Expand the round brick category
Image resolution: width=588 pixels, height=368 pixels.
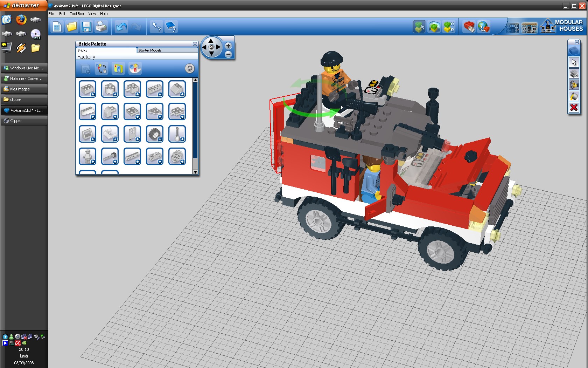pyautogui.click(x=110, y=89)
